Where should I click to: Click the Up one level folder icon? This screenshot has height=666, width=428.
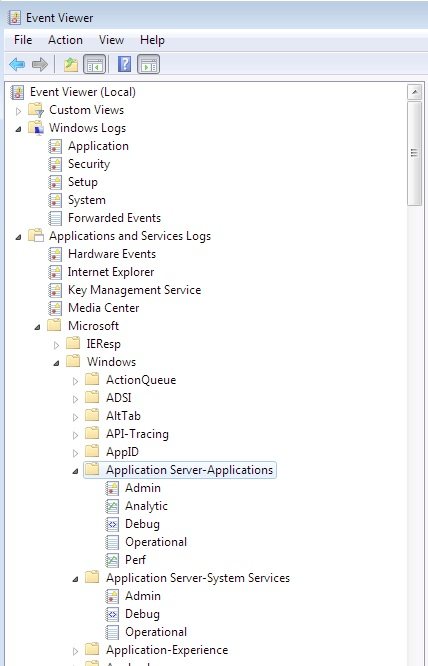click(71, 65)
